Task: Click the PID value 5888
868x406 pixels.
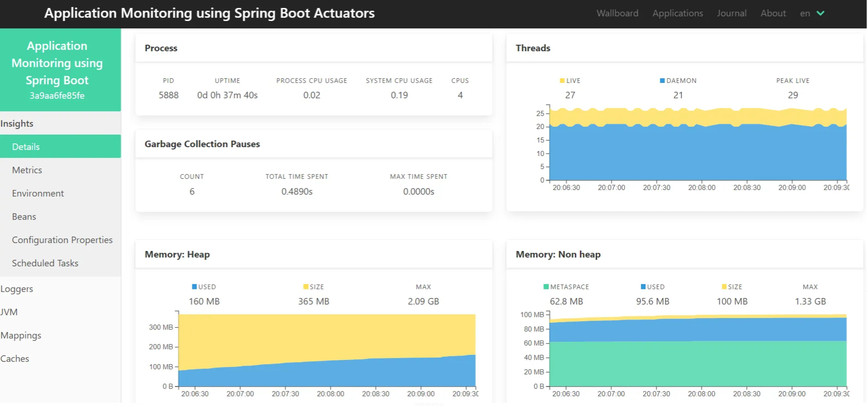Action: (x=169, y=95)
